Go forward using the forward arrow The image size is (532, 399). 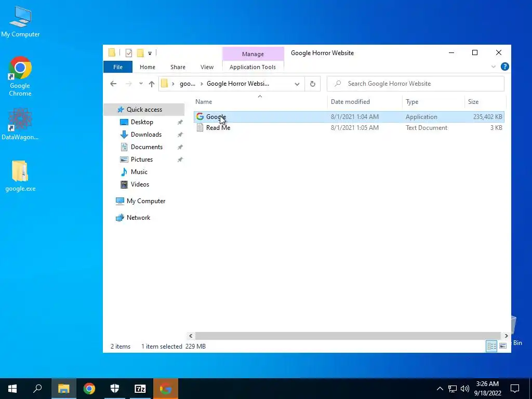coord(129,84)
